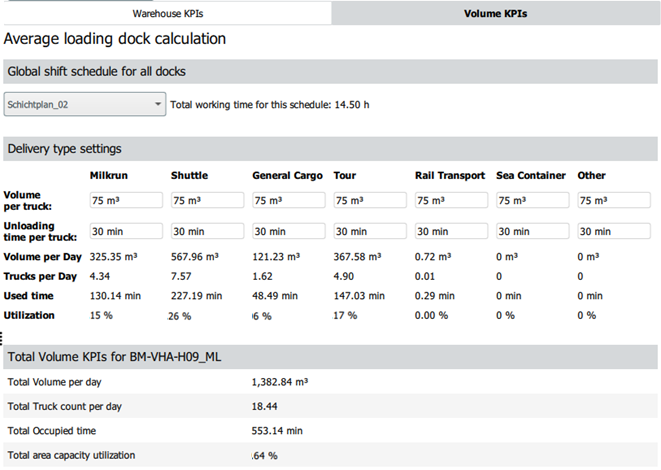Edit Shuttle volume per truck field
Screen dimensions: 661x470
click(207, 200)
